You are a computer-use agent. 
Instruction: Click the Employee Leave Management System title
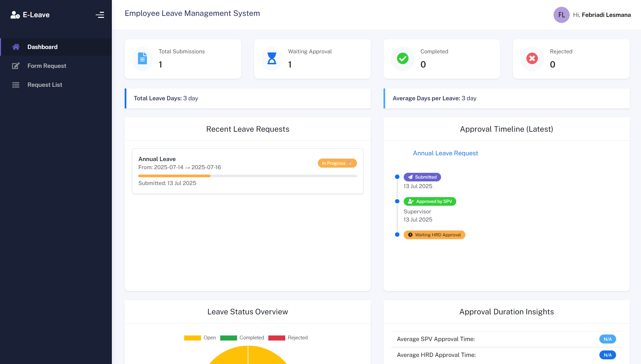tap(192, 13)
